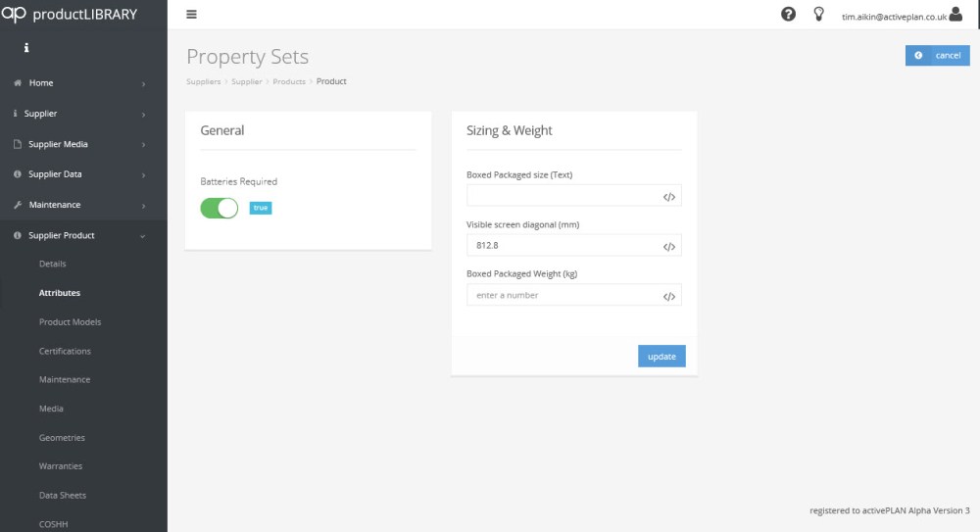This screenshot has height=532, width=980.
Task: Click the Suppliers breadcrumb link
Action: pos(203,81)
